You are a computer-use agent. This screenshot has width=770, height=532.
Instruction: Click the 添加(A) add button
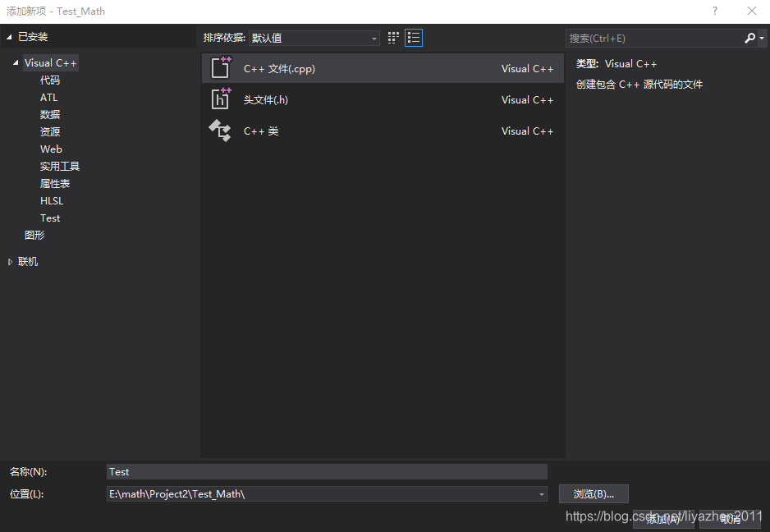663,519
